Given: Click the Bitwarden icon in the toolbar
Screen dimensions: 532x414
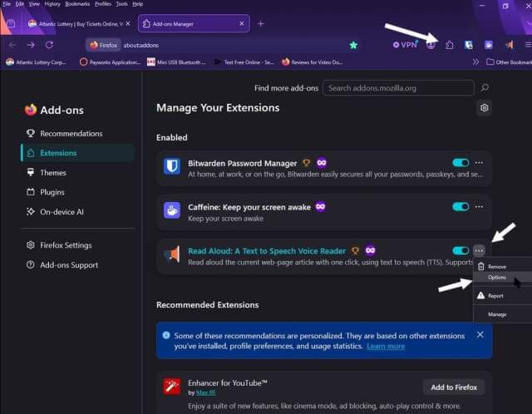Looking at the screenshot, I should pos(469,45).
